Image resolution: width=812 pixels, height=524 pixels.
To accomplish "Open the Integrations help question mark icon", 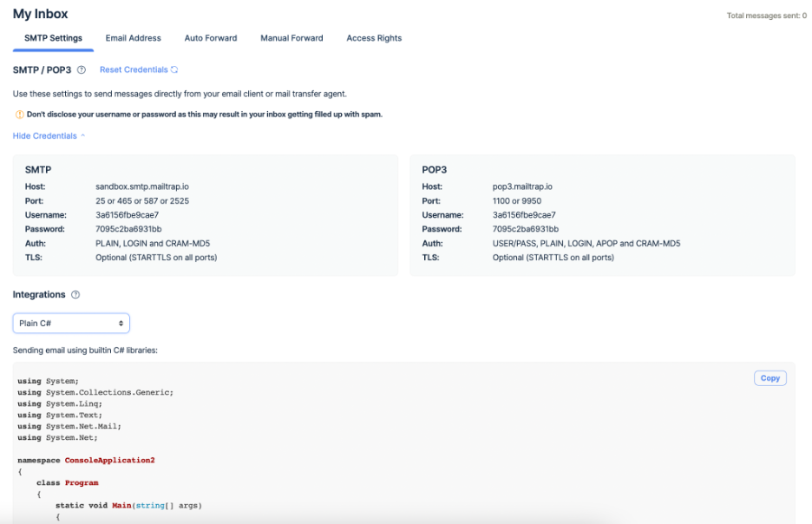I will point(75,295).
